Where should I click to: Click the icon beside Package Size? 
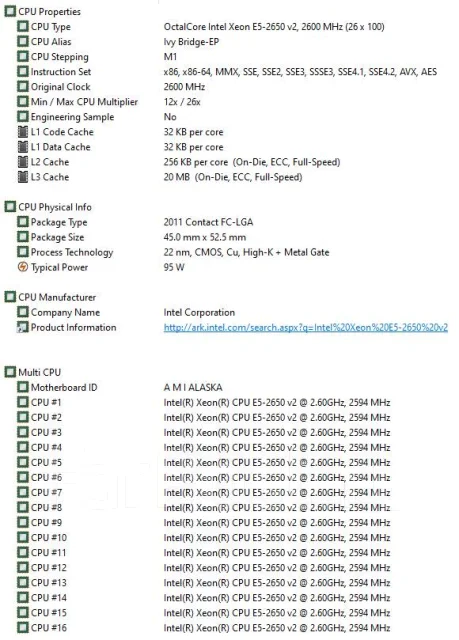(23, 237)
